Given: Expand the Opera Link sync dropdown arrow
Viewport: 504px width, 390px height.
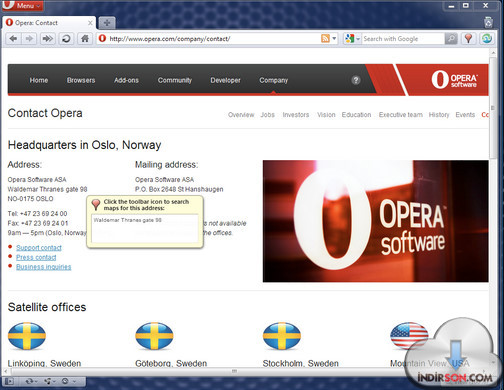Looking at the screenshot, I should point(36,381).
